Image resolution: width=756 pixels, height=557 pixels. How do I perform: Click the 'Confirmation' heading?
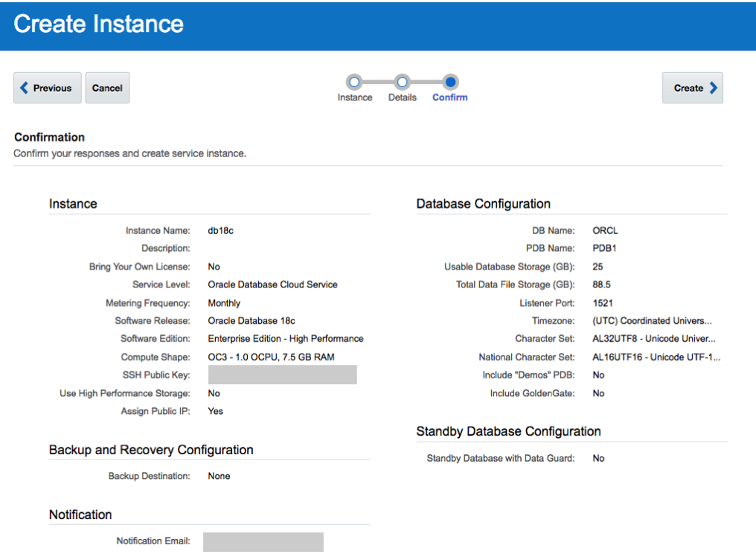50,138
